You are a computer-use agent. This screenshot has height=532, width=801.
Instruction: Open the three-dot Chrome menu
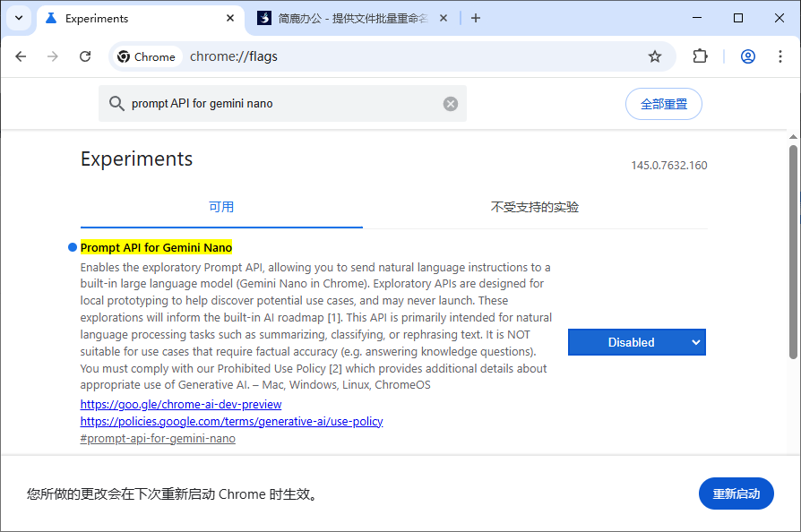coord(780,56)
